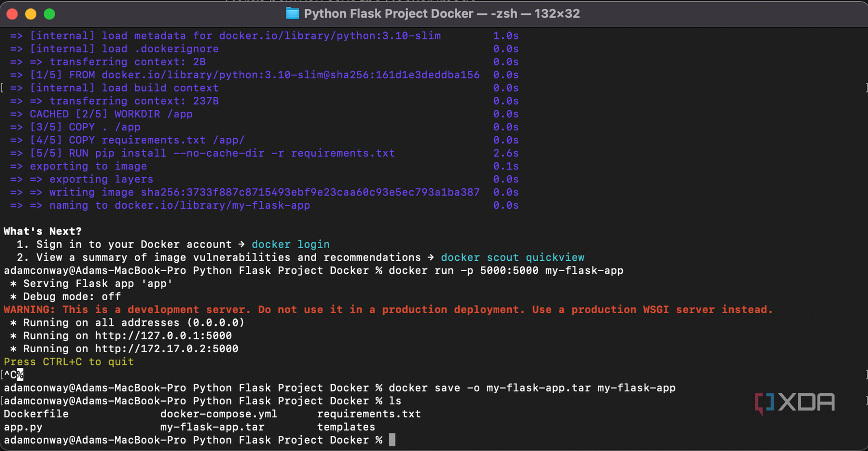Click the 'docker scout quickview' command text

click(x=512, y=258)
